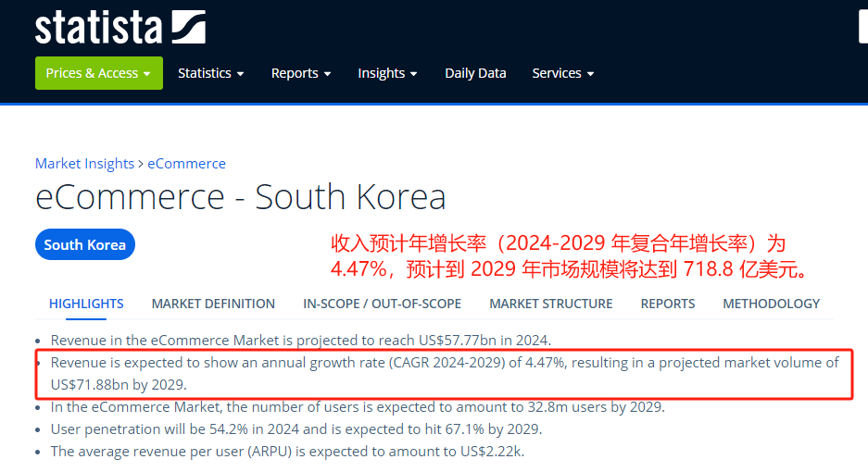Open the Prices & Access dropdown
The height and width of the screenshot is (472, 868).
[x=99, y=73]
